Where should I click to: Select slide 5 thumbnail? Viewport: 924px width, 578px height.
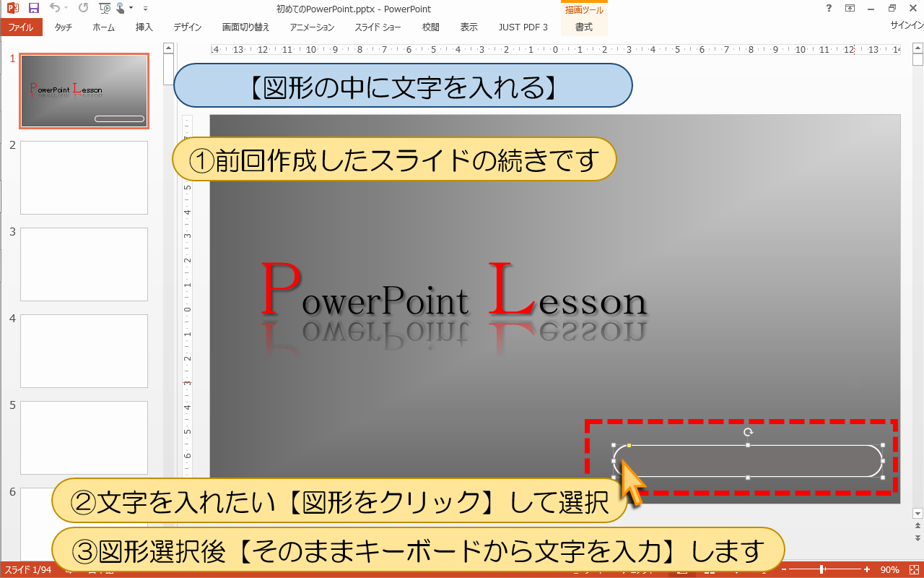[x=84, y=438]
